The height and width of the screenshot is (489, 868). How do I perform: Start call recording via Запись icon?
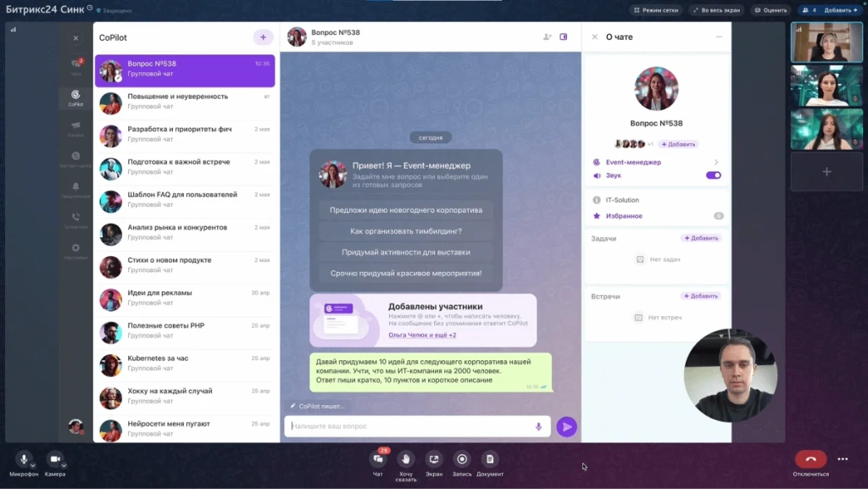click(462, 458)
